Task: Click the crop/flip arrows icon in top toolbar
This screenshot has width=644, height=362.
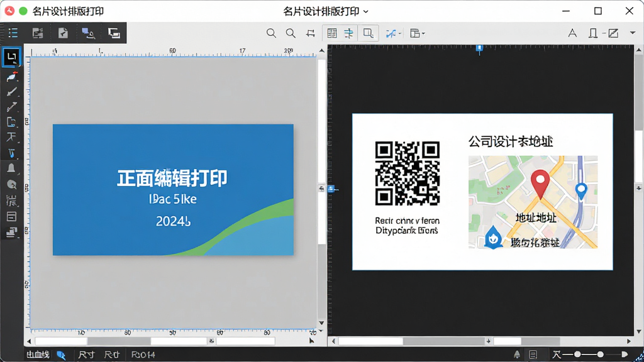Action: pos(311,33)
